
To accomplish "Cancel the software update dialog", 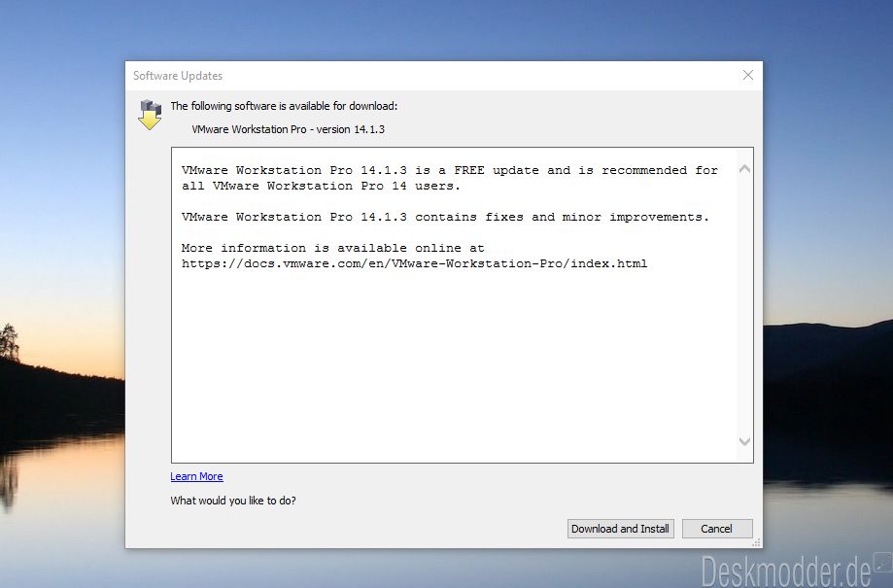I will [x=717, y=529].
